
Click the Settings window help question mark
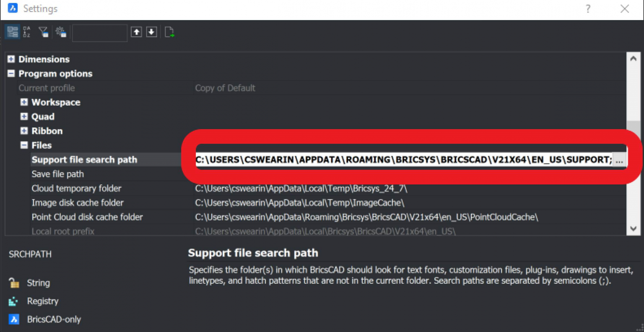click(588, 8)
